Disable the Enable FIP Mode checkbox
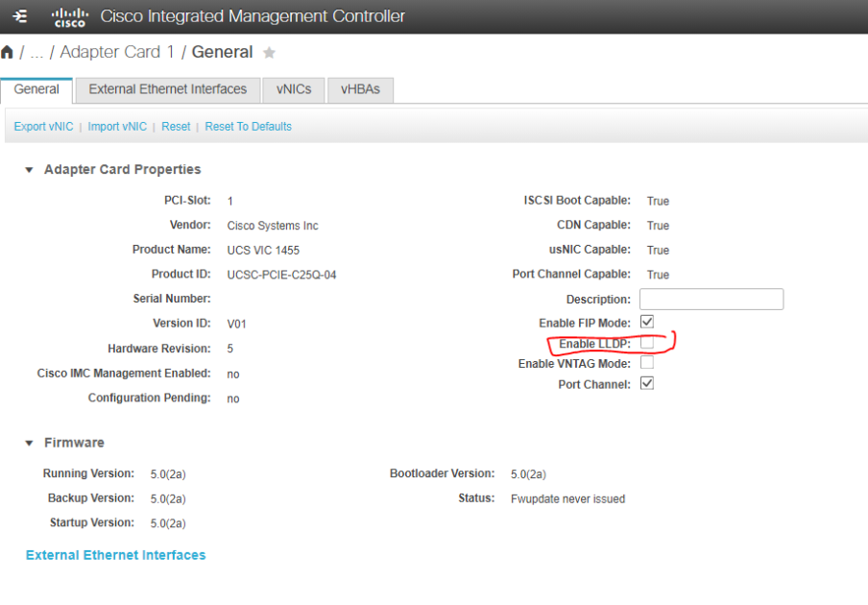This screenshot has height=605, width=868. click(x=647, y=322)
